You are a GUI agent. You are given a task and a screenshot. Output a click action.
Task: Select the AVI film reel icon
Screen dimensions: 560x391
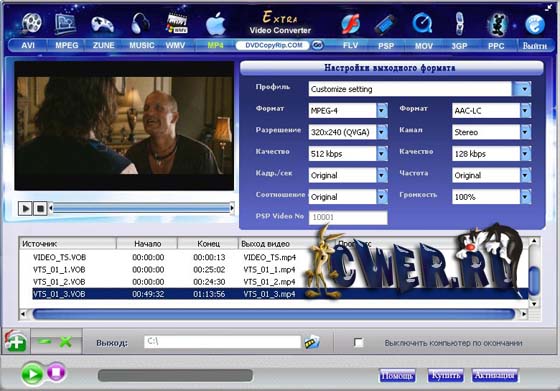click(x=31, y=23)
